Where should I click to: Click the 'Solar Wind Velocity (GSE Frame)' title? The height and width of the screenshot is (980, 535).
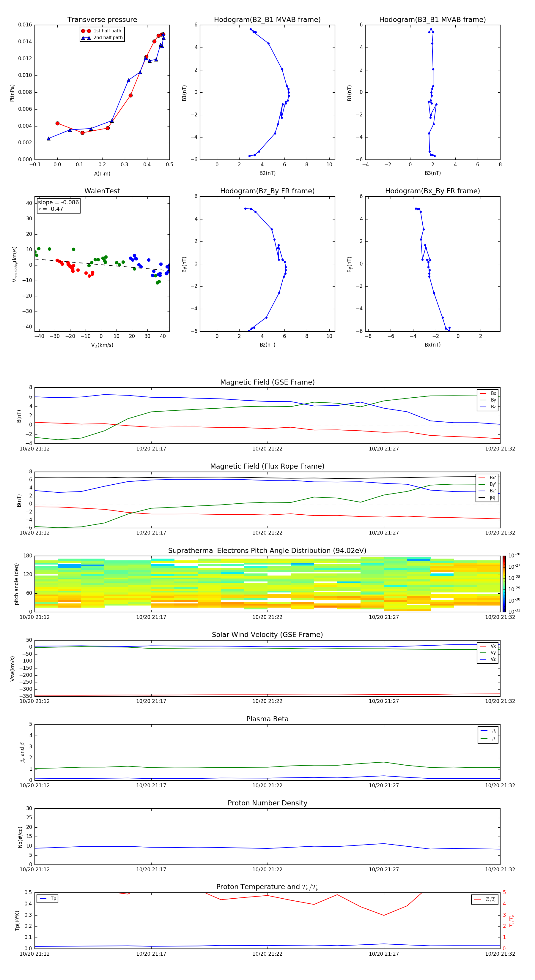[x=267, y=635]
